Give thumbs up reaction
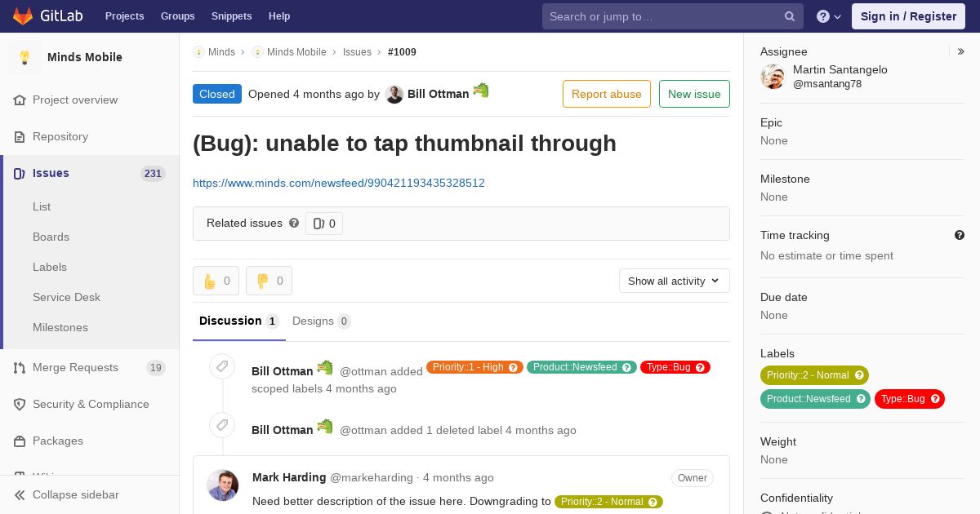 click(216, 281)
